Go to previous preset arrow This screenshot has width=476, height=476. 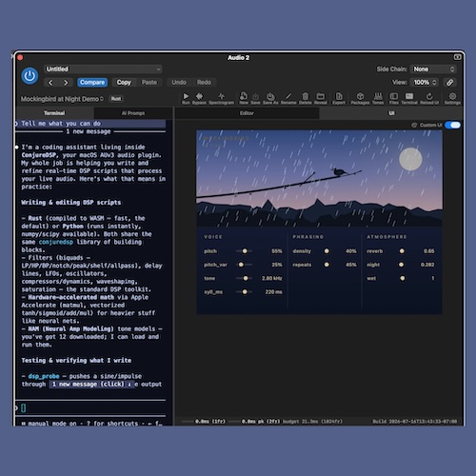(x=50, y=83)
